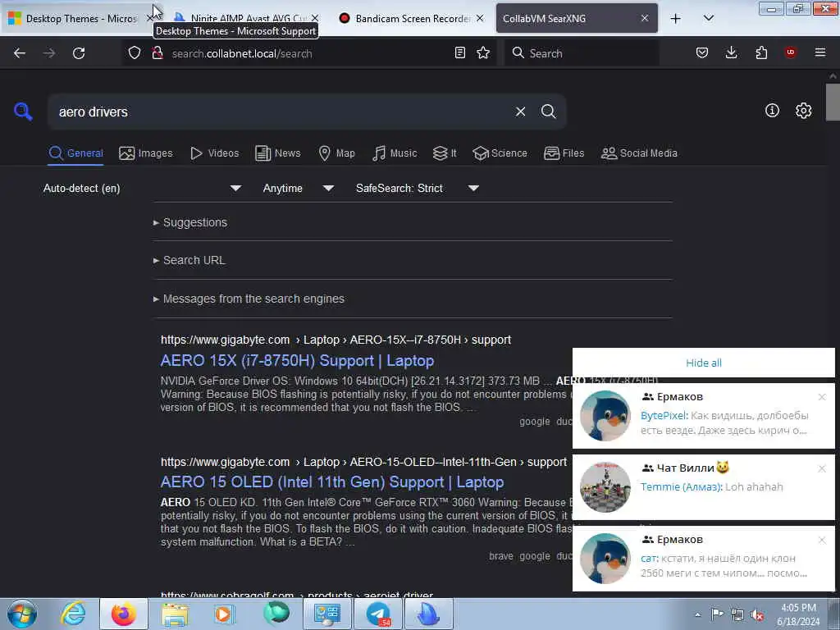Click the muted volume tray icon

(757, 615)
